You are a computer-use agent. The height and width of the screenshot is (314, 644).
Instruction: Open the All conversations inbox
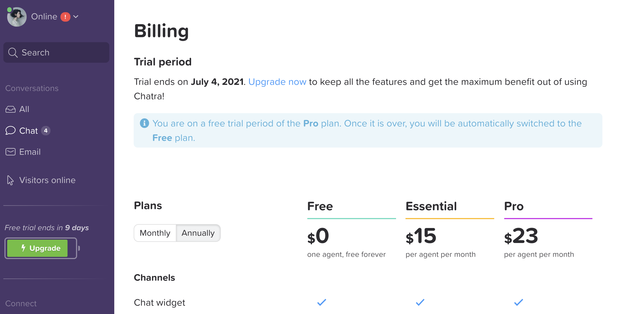(x=24, y=109)
